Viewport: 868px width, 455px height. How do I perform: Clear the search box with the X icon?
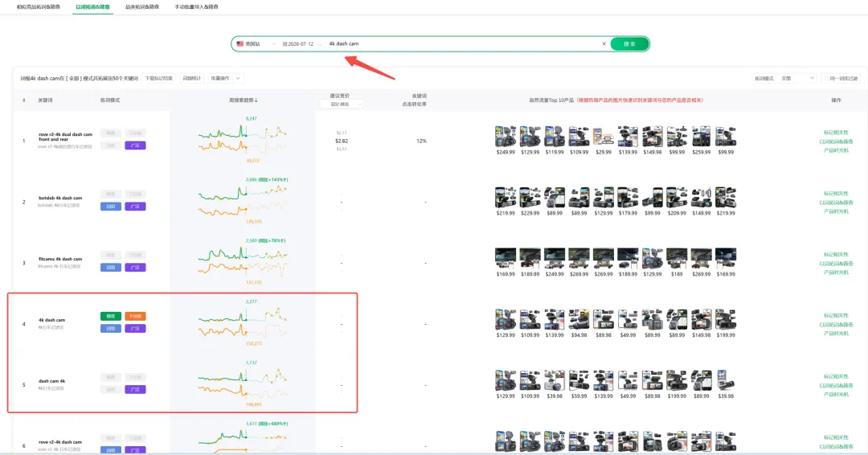point(604,43)
